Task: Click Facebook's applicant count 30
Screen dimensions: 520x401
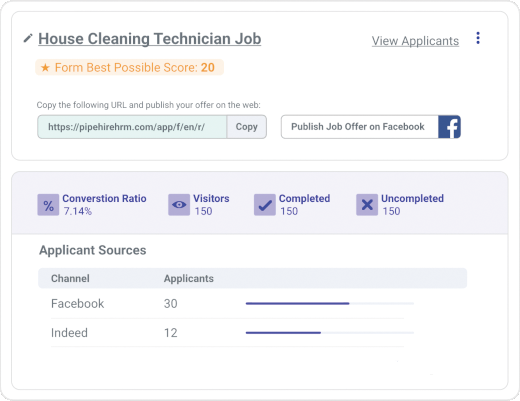Action: coord(171,304)
